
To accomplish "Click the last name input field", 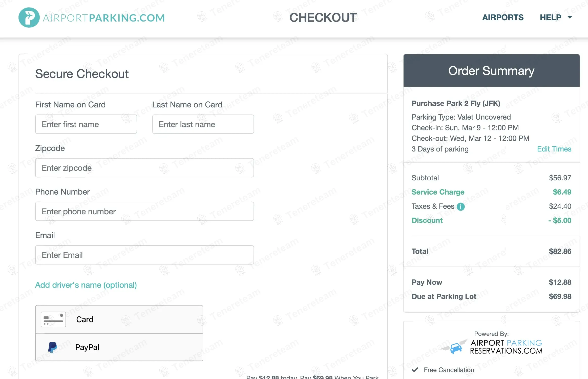I will pos(203,124).
